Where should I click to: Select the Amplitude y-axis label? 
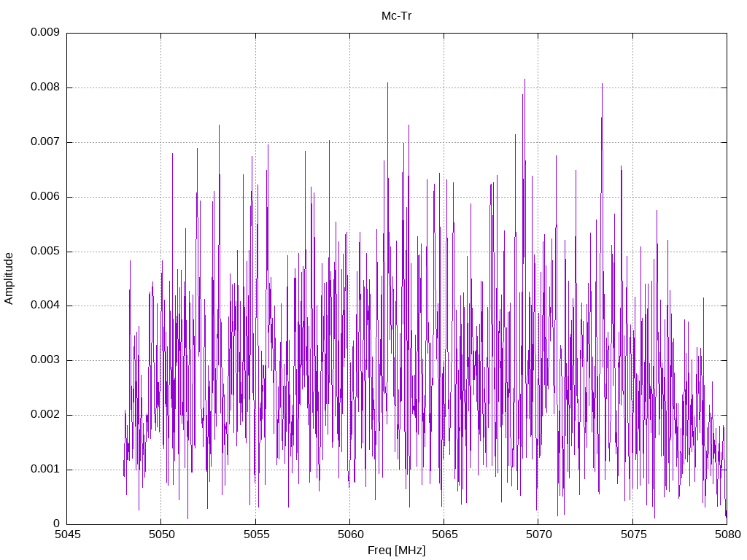(x=9, y=279)
